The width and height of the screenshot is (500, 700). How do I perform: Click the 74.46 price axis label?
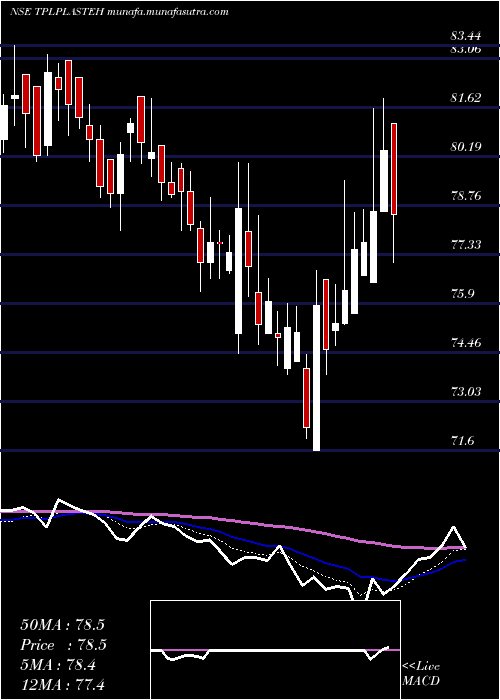[466, 343]
